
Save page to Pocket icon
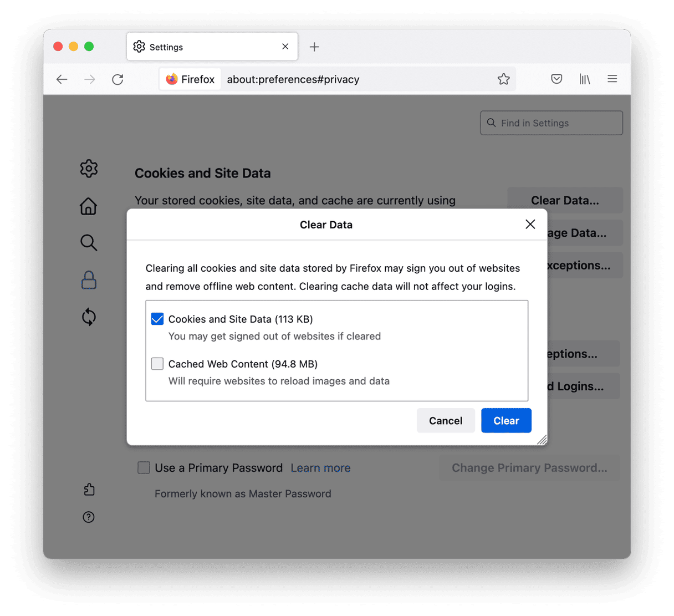point(556,79)
